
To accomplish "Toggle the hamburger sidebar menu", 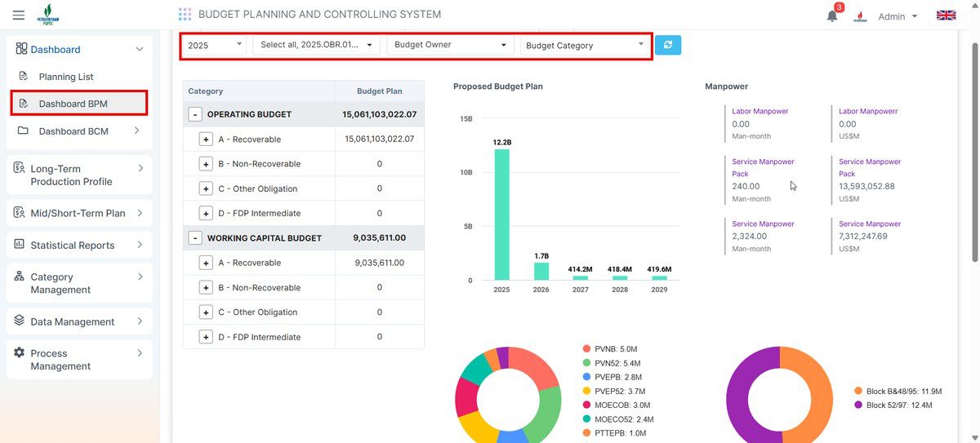I will (x=19, y=15).
